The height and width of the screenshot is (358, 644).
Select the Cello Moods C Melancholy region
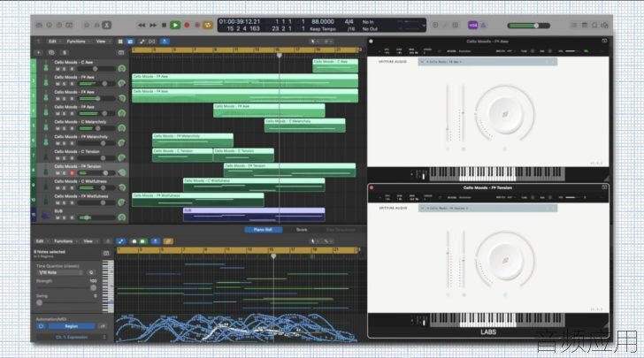304,126
